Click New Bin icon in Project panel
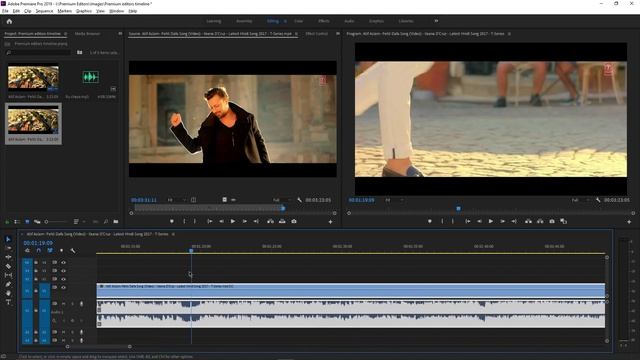The height and width of the screenshot is (360, 640). click(x=116, y=222)
